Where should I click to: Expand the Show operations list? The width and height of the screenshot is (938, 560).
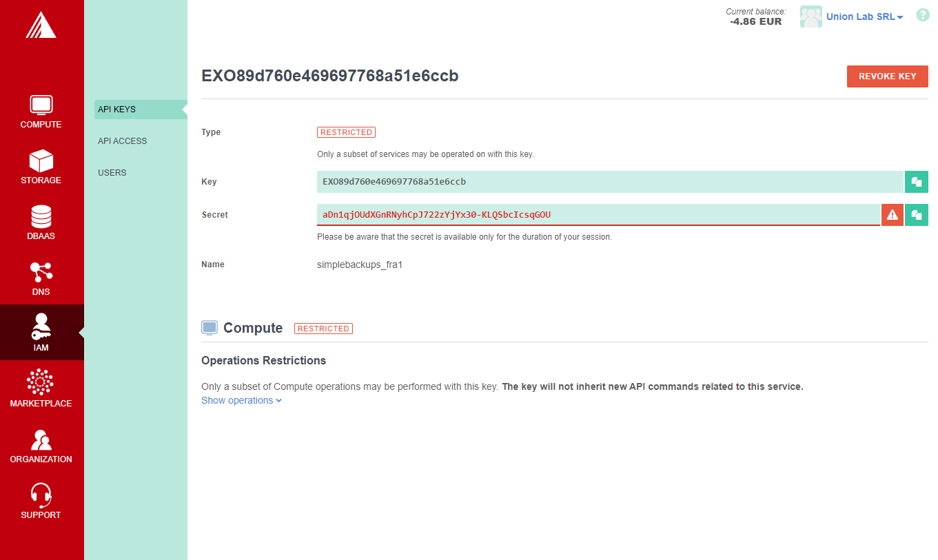[x=241, y=400]
